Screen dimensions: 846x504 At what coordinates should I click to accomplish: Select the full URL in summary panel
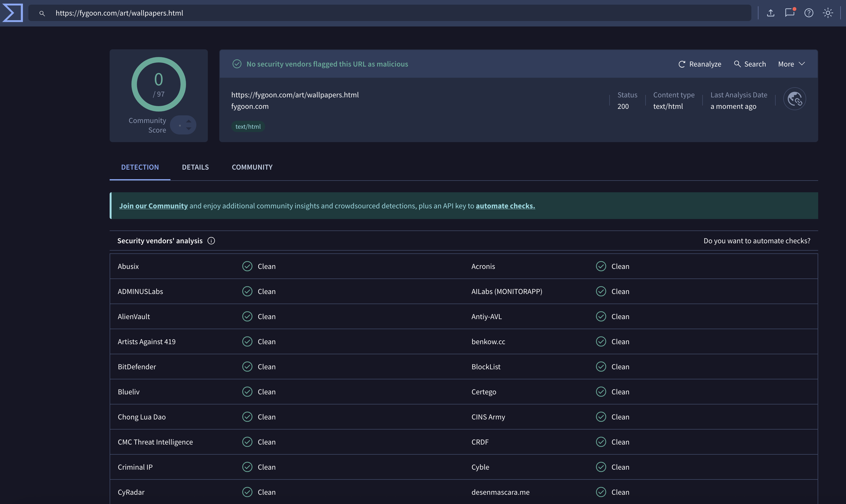pos(295,95)
